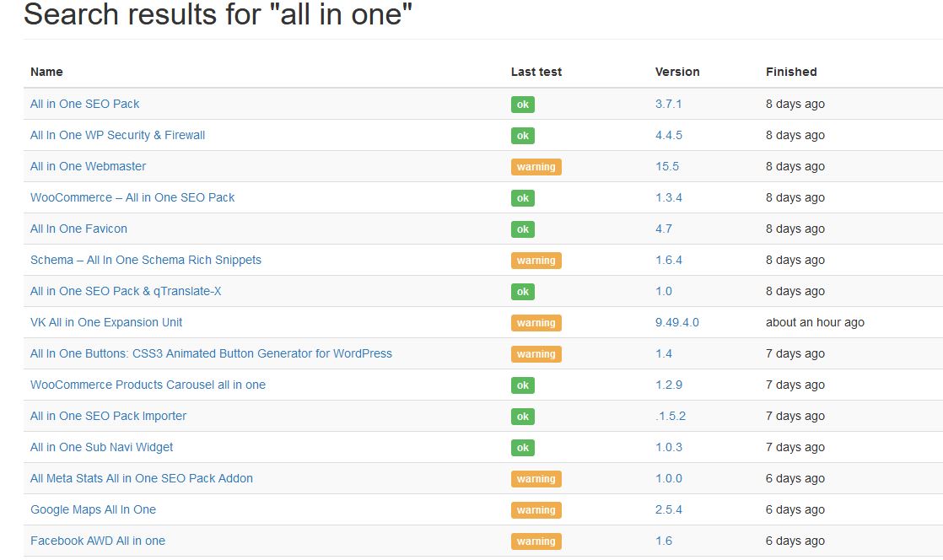Click ok badge for Sub Navi Widget

pyautogui.click(x=523, y=449)
